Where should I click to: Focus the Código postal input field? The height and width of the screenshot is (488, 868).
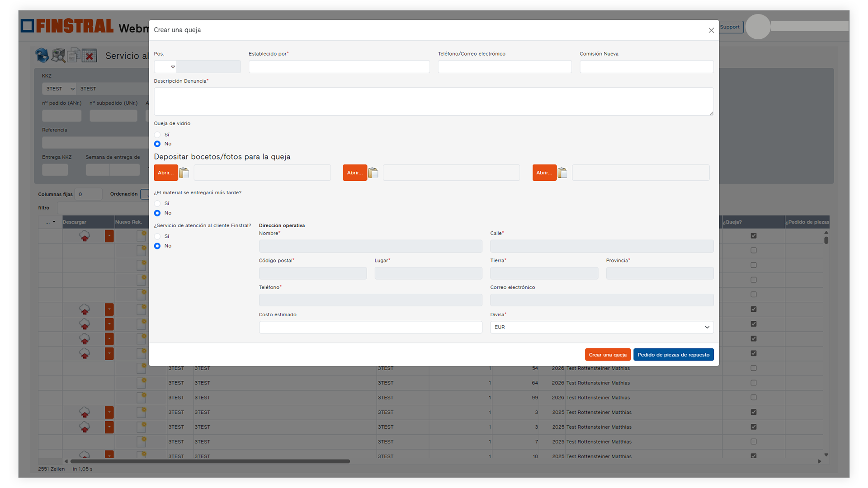313,273
